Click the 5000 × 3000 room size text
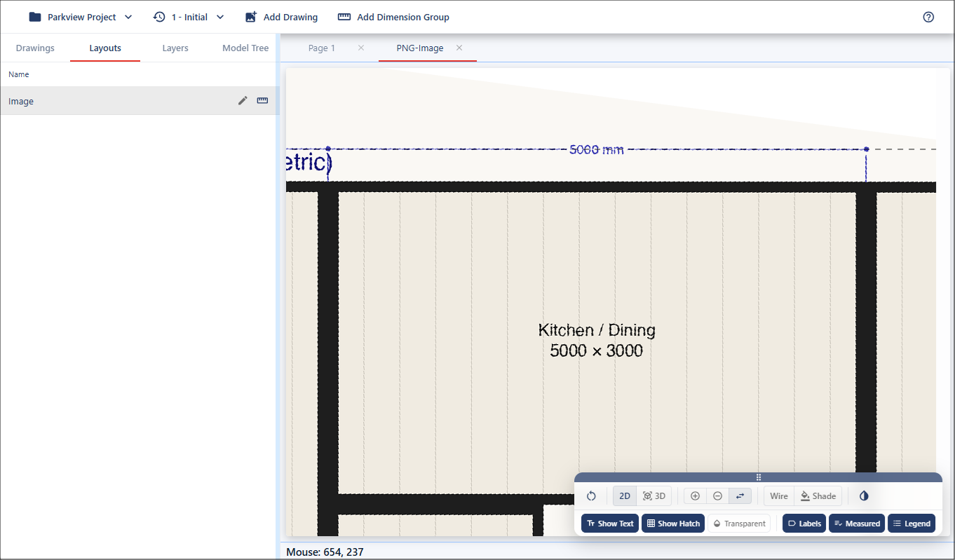This screenshot has height=560, width=955. 597,351
